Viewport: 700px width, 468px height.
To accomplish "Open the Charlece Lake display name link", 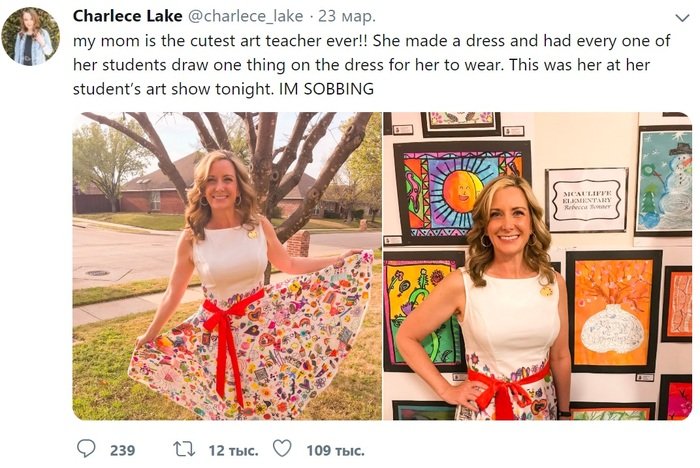I will (x=127, y=16).
